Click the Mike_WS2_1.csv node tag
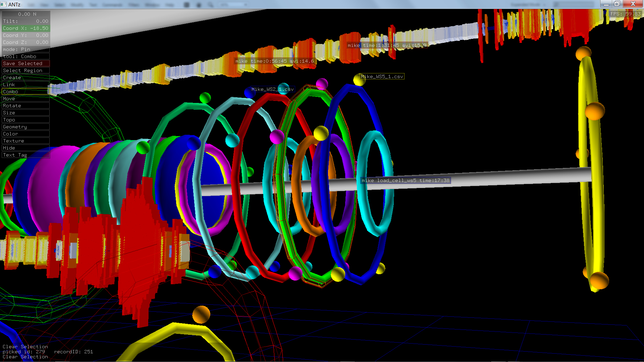 click(x=272, y=89)
